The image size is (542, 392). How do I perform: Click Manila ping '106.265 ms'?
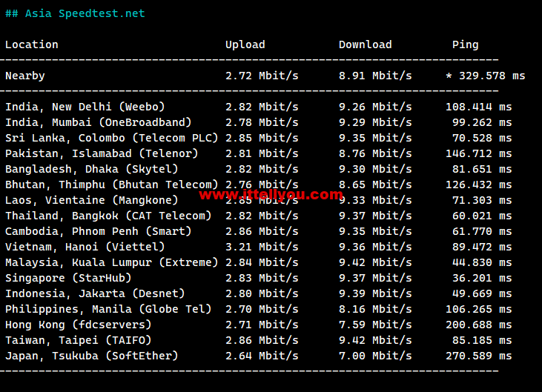pos(479,309)
